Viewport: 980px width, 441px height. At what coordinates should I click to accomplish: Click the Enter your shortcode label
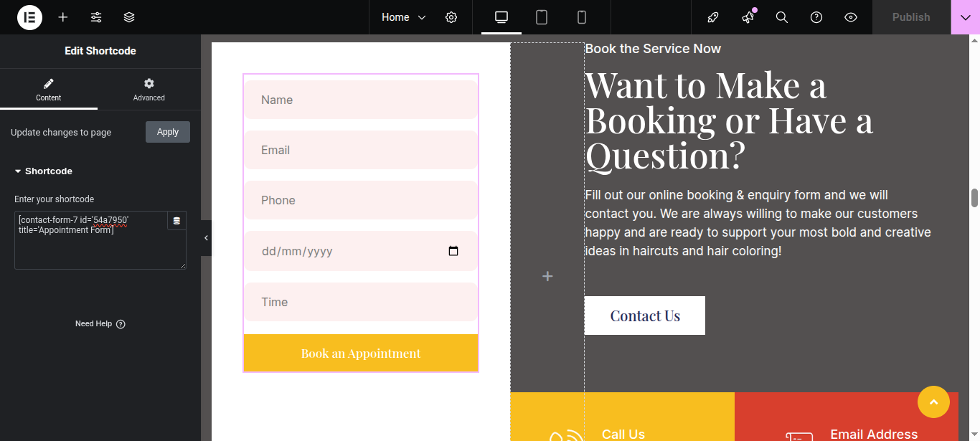[x=55, y=199]
